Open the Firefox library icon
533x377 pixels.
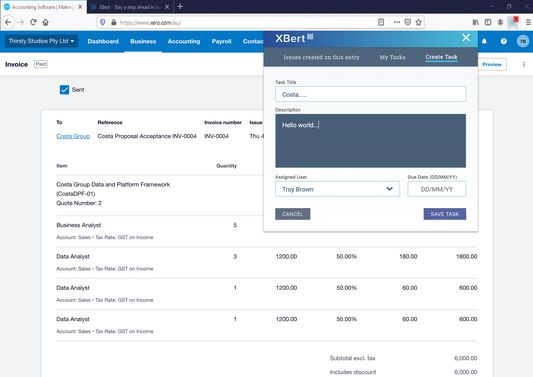coord(476,22)
